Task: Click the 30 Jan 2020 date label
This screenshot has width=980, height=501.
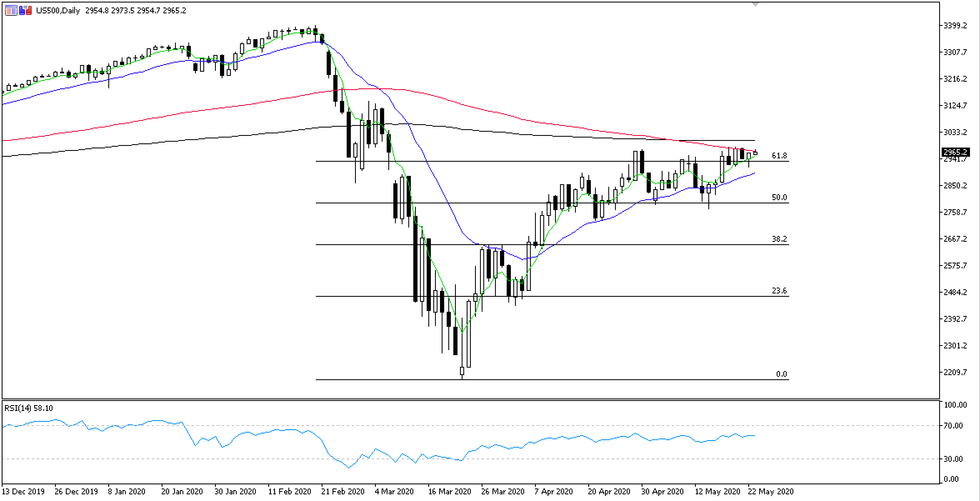Action: [x=236, y=491]
